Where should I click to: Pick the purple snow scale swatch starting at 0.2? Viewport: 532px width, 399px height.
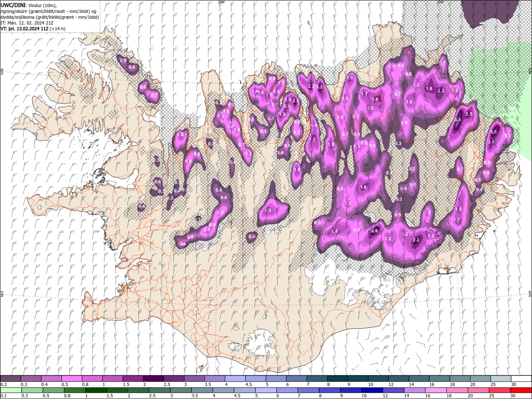point(10,379)
